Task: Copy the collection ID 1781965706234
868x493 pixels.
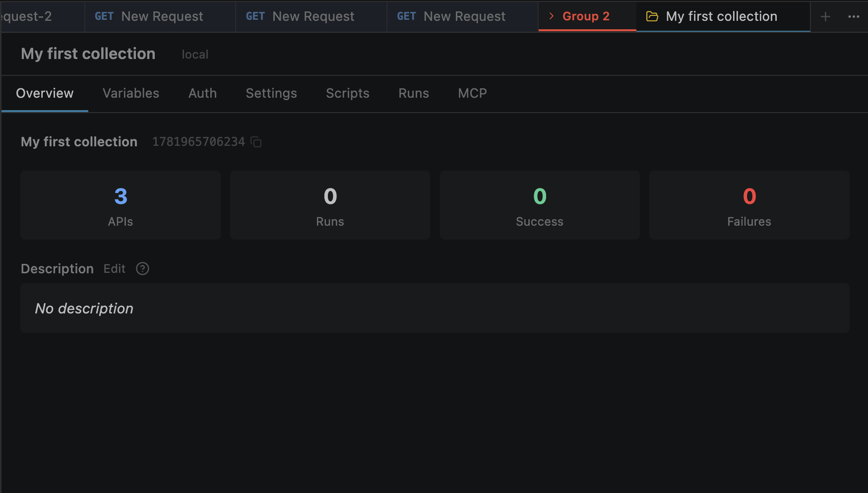Action: click(x=256, y=142)
